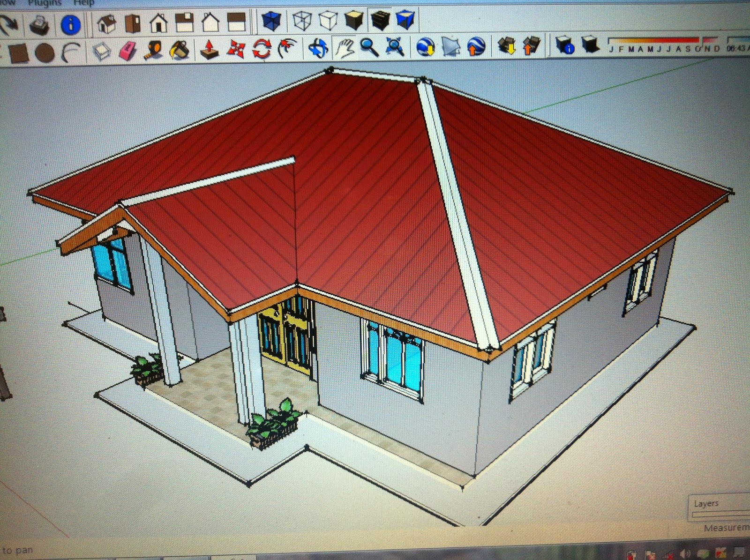The width and height of the screenshot is (750, 560).
Task: Select the Zoom magnifier tool
Action: pos(369,47)
